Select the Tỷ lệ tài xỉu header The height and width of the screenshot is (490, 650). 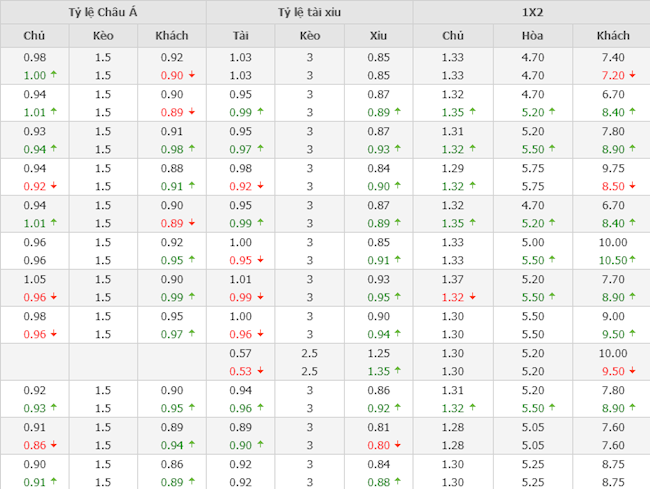coord(309,12)
